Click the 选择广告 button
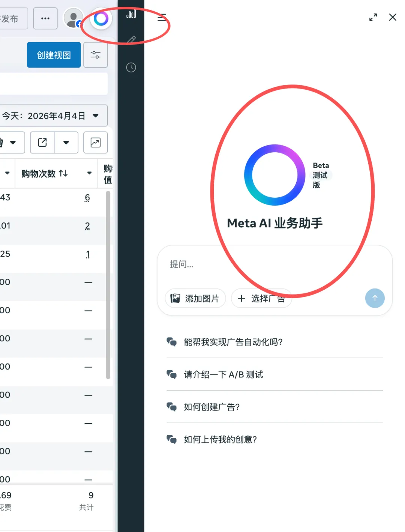 [262, 298]
